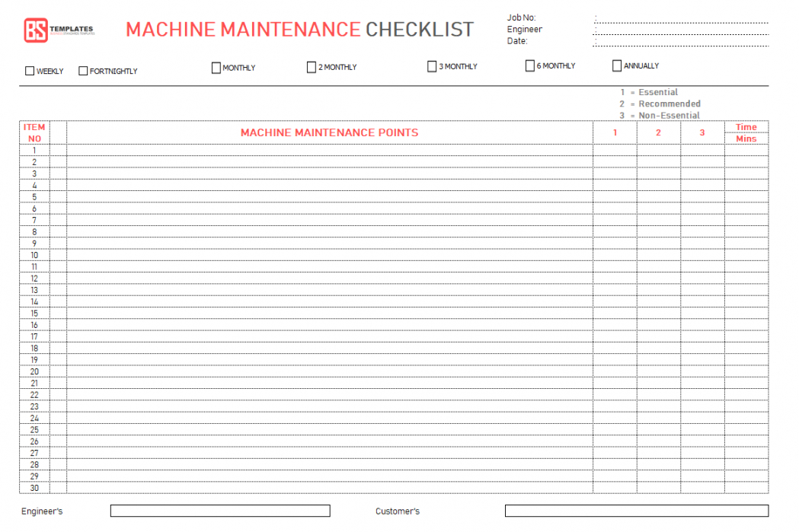This screenshot has width=799, height=532.
Task: Click the Time Mins column header
Action: click(746, 132)
